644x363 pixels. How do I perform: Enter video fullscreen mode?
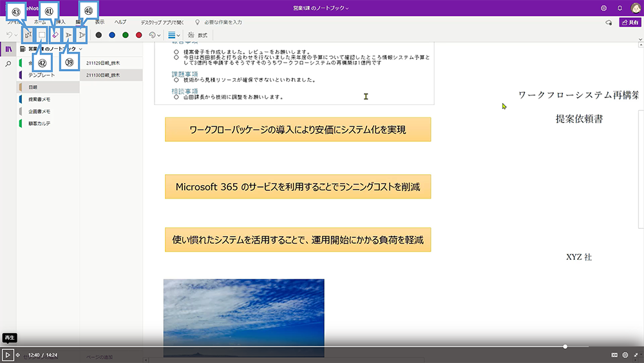(x=636, y=355)
